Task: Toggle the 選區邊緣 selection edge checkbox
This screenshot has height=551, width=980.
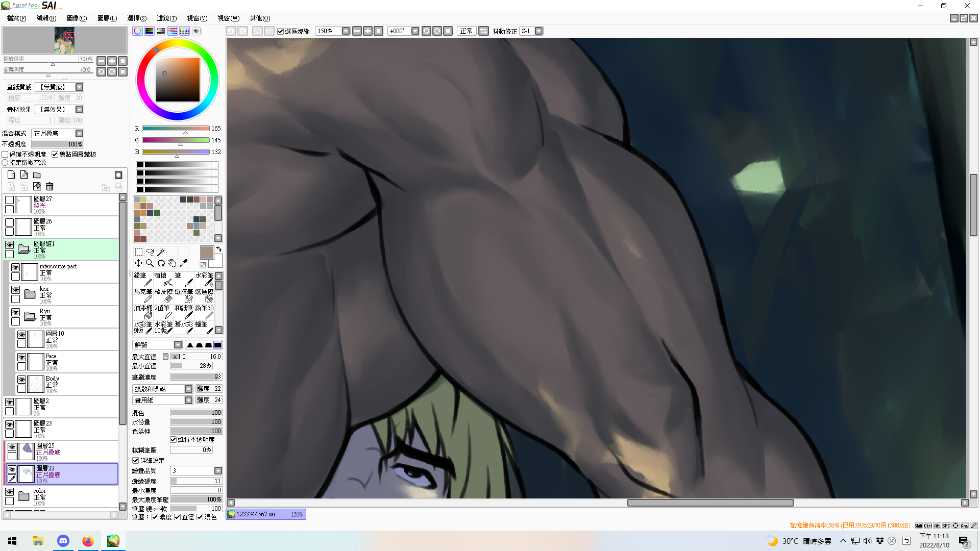Action: pos(280,31)
